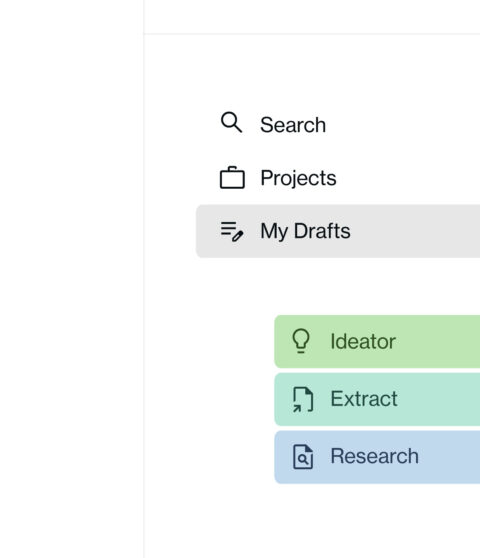Click the briefcase Projects icon
This screenshot has width=480, height=558.
pyautogui.click(x=232, y=177)
